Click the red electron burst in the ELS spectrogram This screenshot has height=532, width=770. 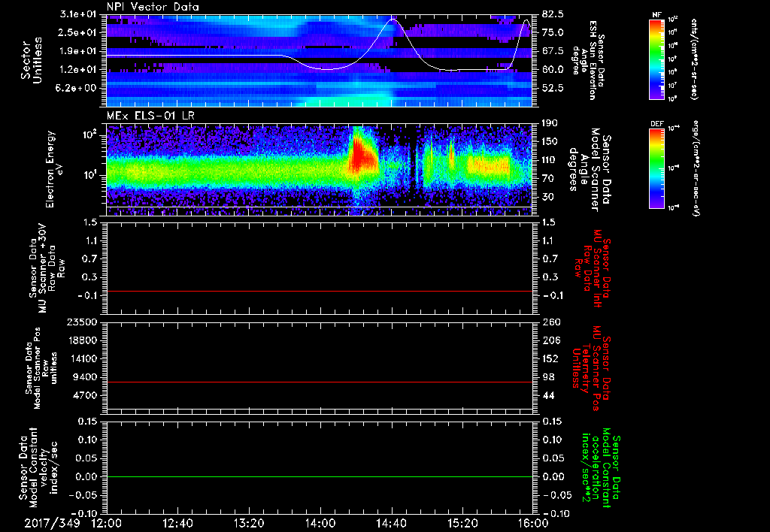pos(362,155)
